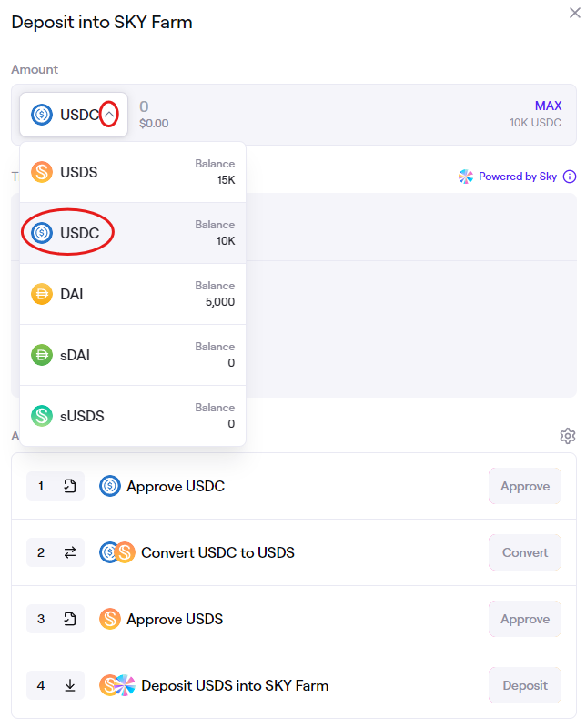This screenshot has height=728, width=586.
Task: Click the swap arrows icon in step 2
Action: point(70,552)
